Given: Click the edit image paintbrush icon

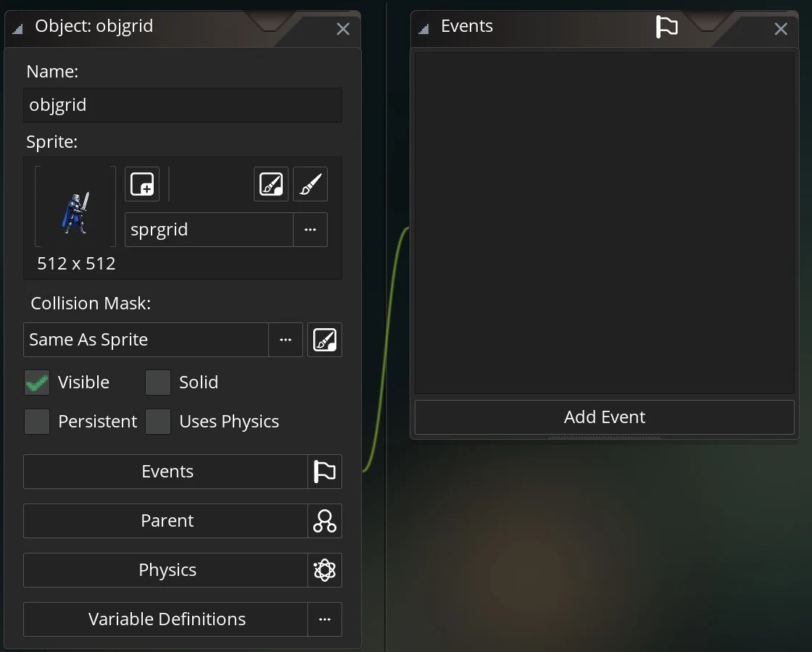Looking at the screenshot, I should tap(310, 184).
